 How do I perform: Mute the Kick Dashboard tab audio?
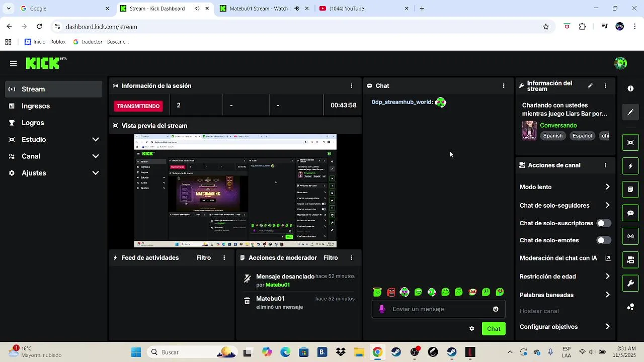[x=197, y=9]
